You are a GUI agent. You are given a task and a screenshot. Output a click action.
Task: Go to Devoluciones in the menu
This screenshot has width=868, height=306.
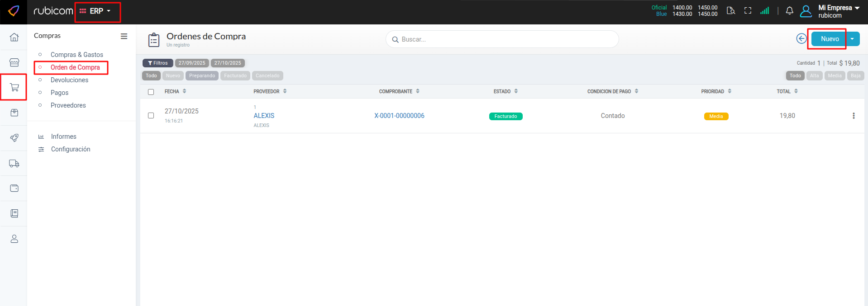tap(69, 80)
